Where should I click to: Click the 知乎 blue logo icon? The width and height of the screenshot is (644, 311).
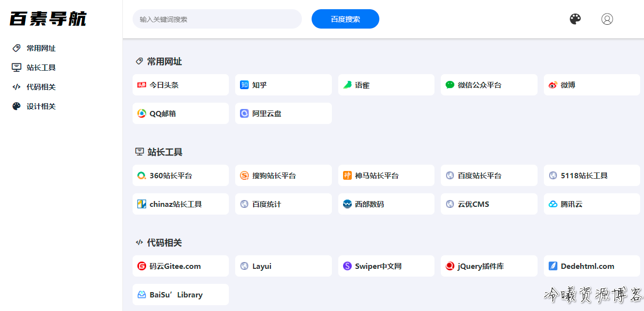tap(244, 85)
